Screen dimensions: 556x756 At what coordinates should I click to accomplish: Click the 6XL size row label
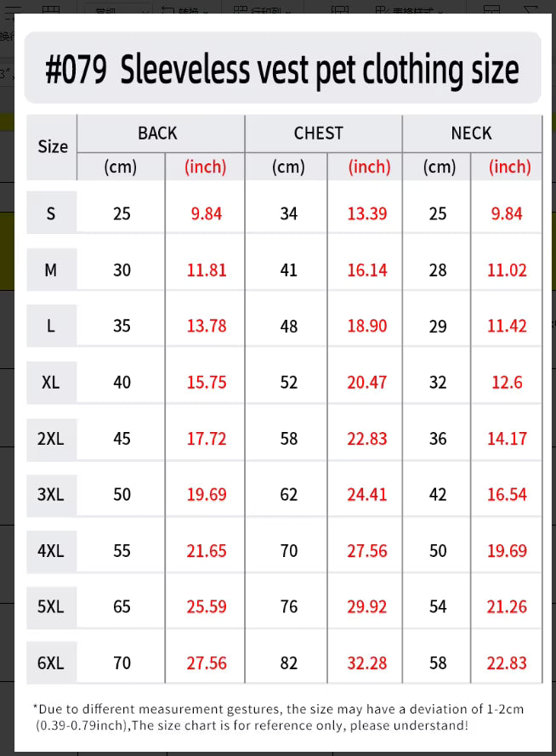click(x=51, y=663)
